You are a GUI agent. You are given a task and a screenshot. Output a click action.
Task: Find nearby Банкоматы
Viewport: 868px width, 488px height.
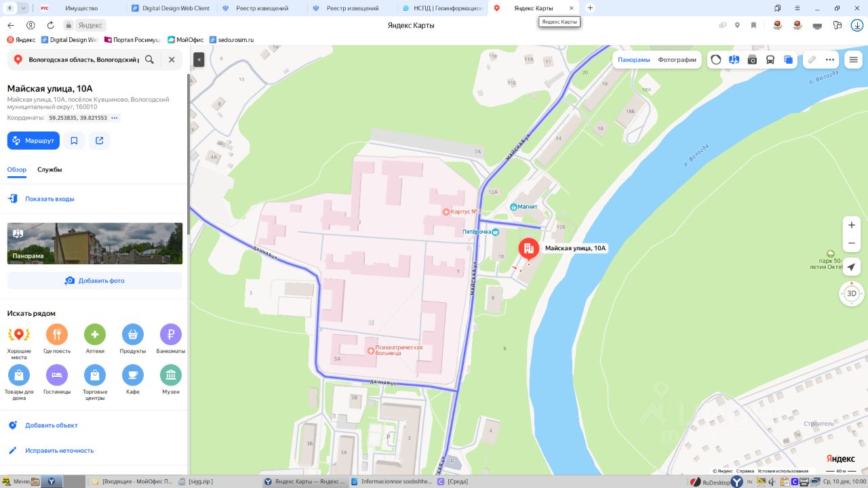coord(171,340)
